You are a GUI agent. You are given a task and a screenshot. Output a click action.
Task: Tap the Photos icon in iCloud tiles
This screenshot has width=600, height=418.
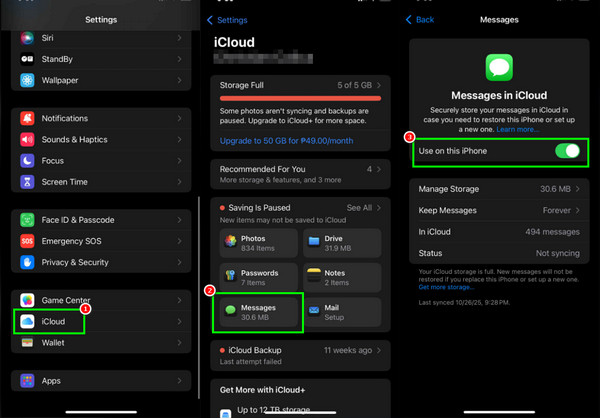[x=230, y=241]
